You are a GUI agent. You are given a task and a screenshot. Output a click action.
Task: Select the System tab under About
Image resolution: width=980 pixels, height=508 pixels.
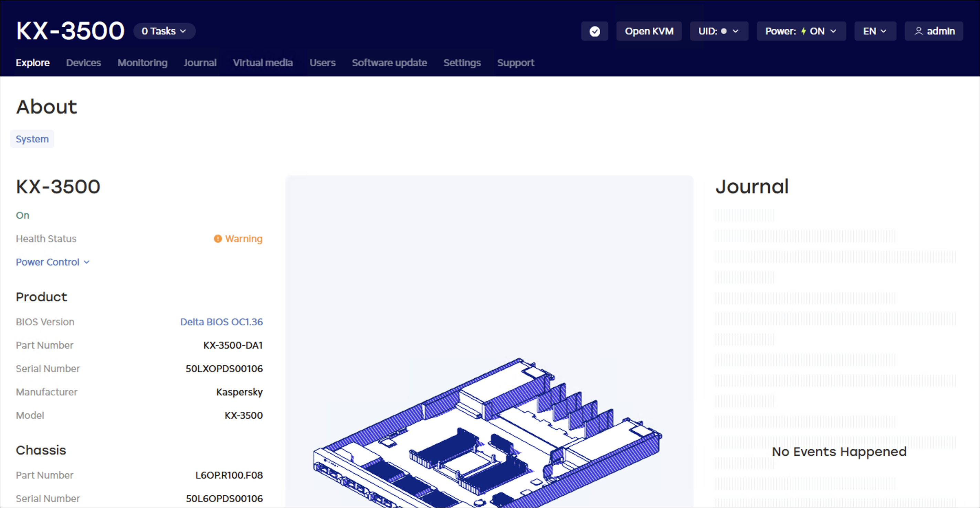tap(32, 139)
